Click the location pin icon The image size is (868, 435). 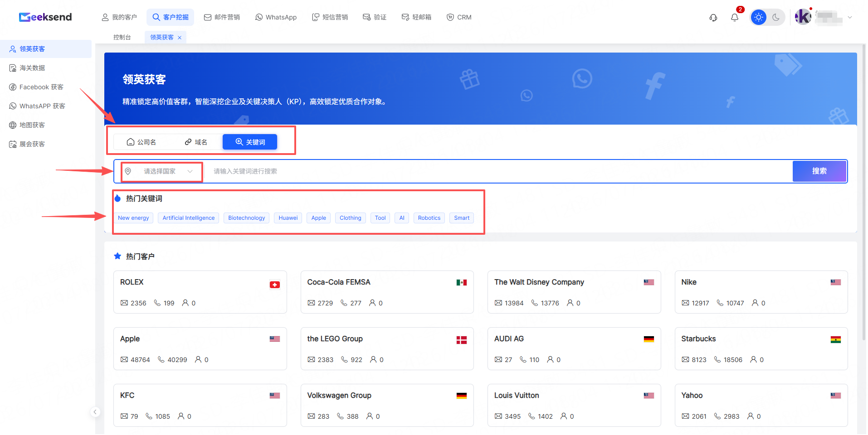point(128,171)
